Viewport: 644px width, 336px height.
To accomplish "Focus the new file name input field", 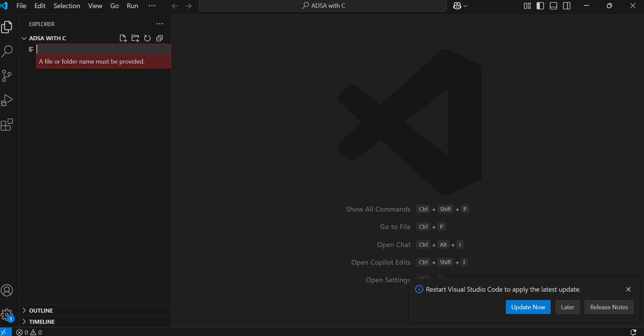I will 104,49.
